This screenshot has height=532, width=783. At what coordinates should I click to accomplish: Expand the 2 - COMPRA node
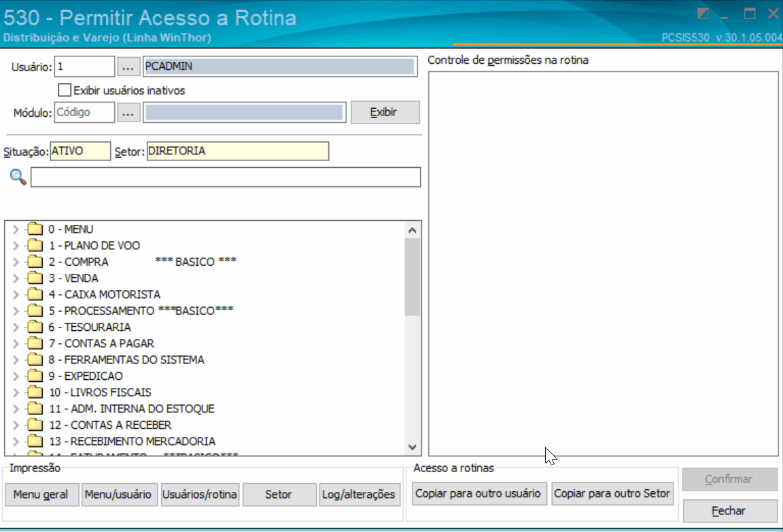16,262
